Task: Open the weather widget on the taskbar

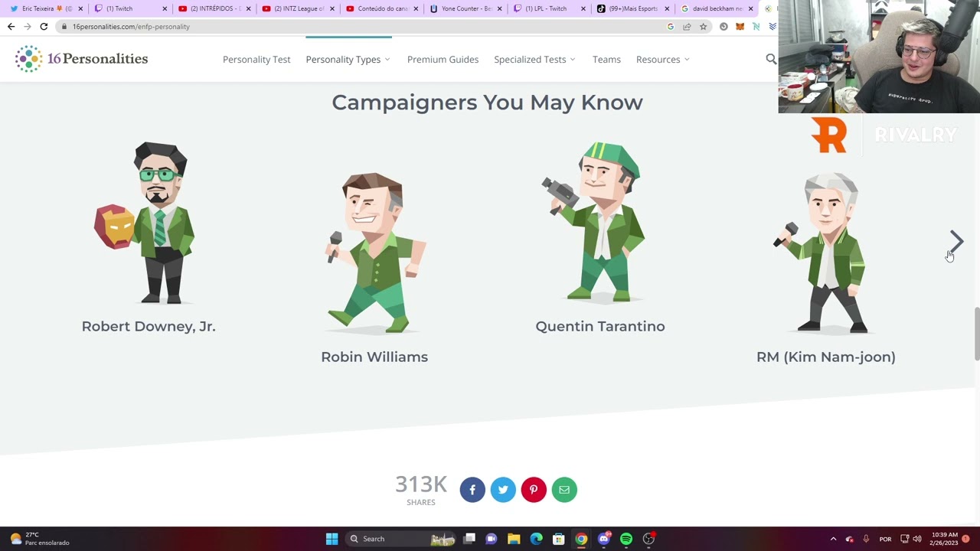Action: (x=40, y=539)
